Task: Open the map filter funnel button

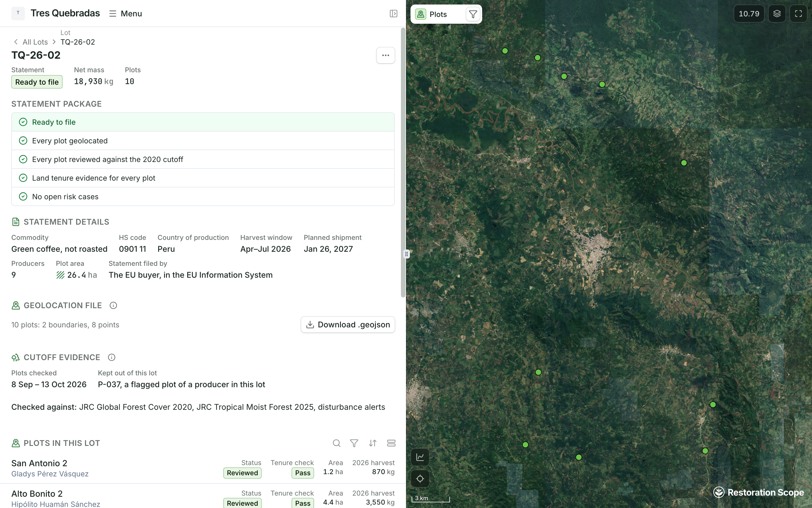Action: click(x=473, y=14)
